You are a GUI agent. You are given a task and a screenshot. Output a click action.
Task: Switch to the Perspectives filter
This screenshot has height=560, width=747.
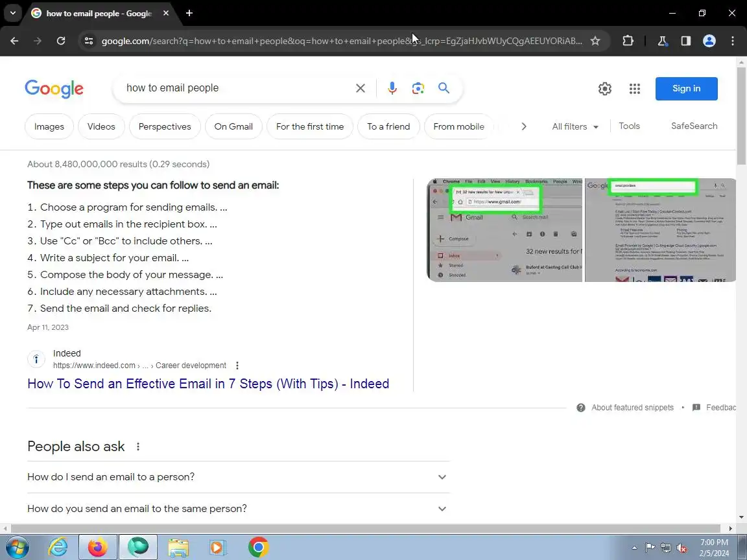[165, 126]
